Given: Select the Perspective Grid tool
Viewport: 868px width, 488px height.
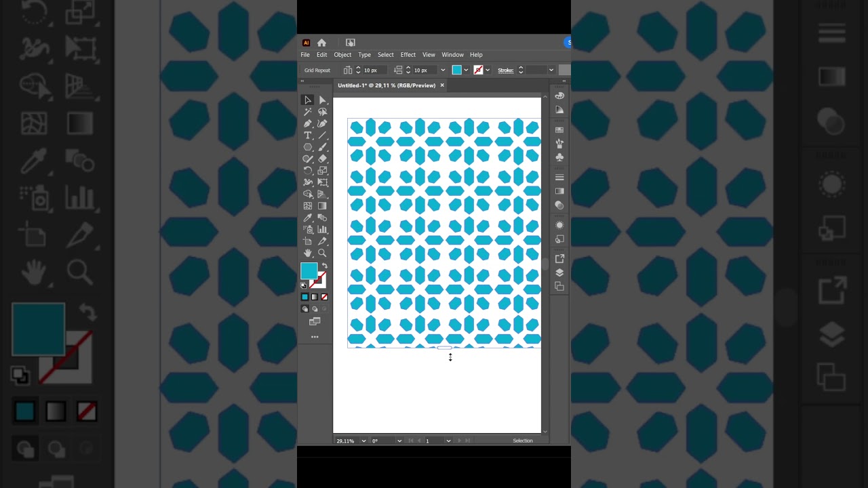Looking at the screenshot, I should coord(323,194).
